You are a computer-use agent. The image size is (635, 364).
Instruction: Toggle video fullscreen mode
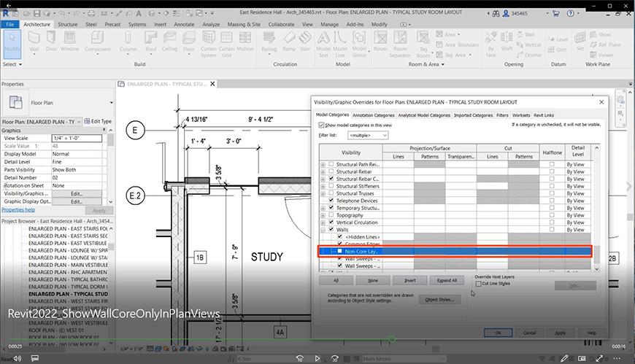click(599, 358)
